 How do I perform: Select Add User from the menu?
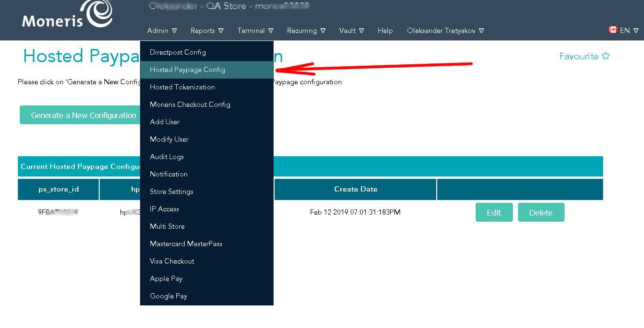(x=207, y=122)
